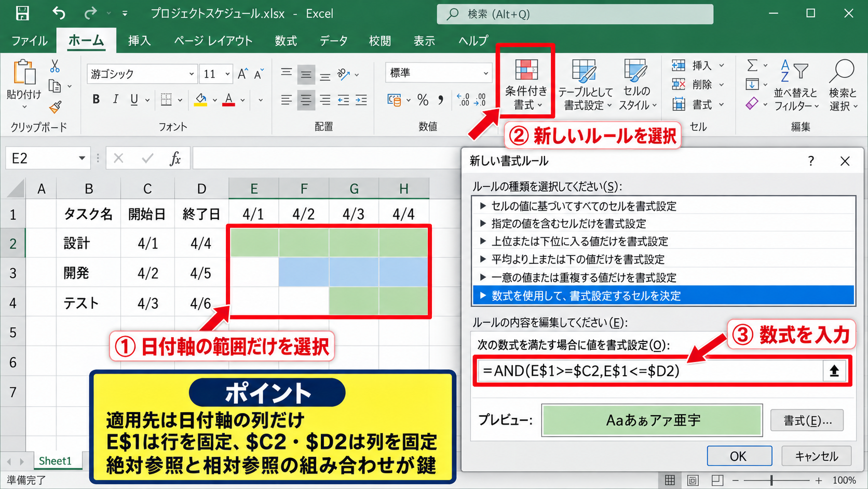Click the insert function fx icon

[x=175, y=158]
